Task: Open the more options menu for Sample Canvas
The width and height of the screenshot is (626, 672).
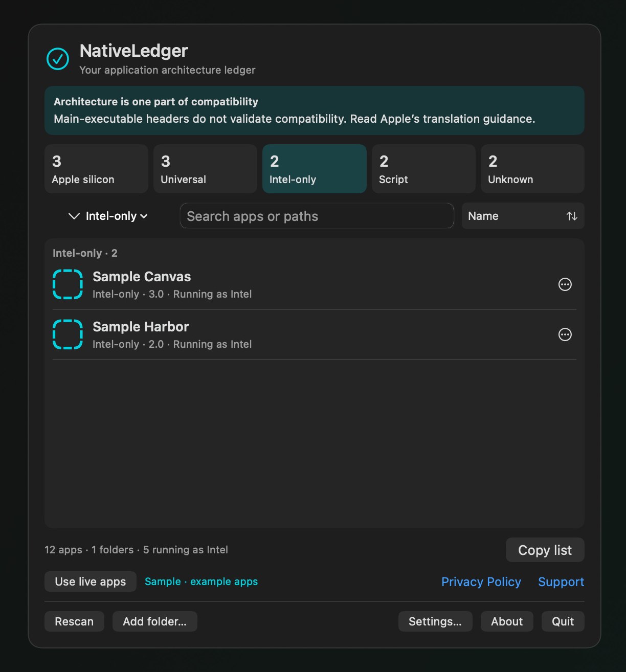Action: [x=565, y=284]
